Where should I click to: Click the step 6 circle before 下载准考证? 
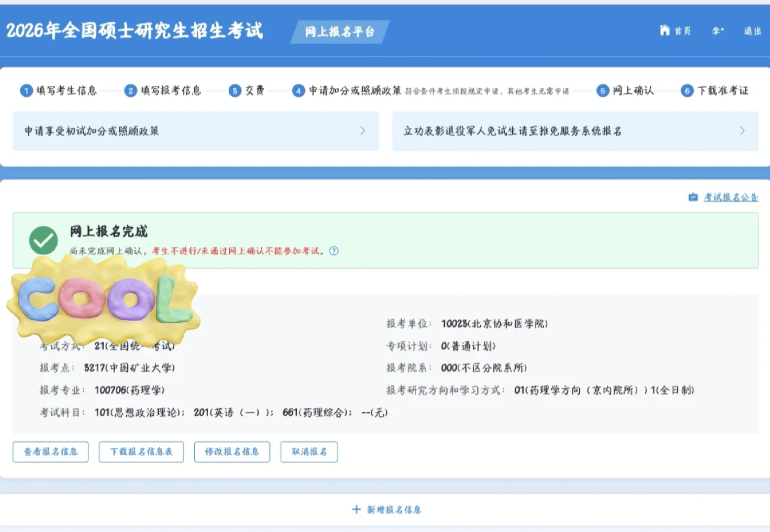(687, 91)
